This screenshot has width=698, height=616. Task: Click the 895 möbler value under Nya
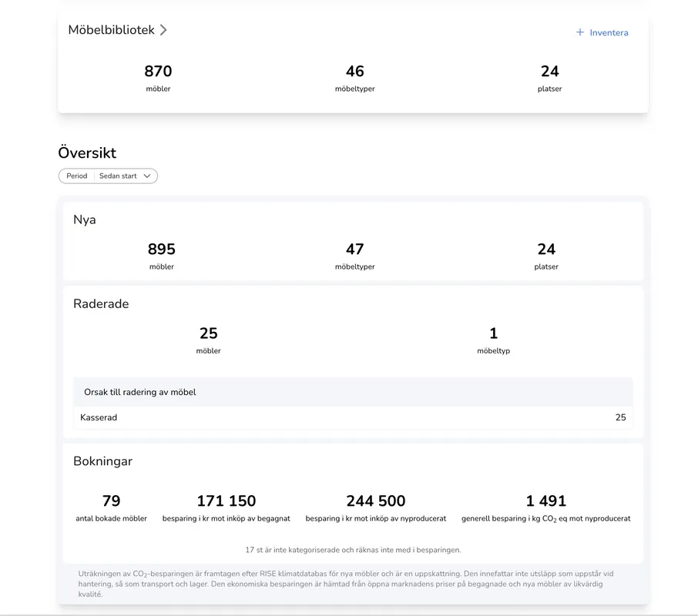coord(161,249)
